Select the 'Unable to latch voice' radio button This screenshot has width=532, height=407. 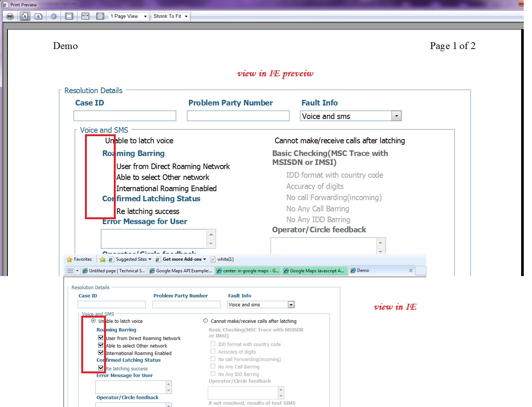tap(93, 321)
